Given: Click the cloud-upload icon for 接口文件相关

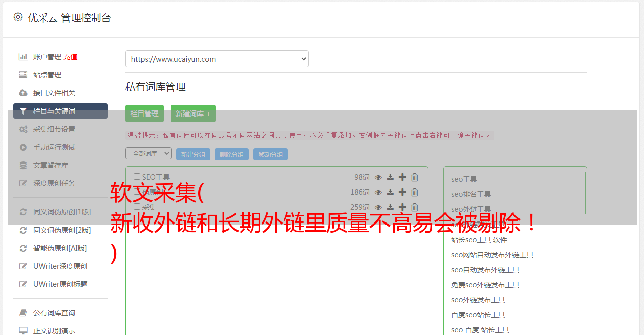Looking at the screenshot, I should pyautogui.click(x=23, y=93).
